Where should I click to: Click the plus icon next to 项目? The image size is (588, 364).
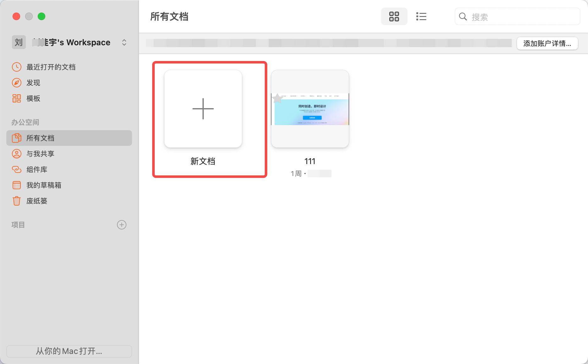coord(122,225)
